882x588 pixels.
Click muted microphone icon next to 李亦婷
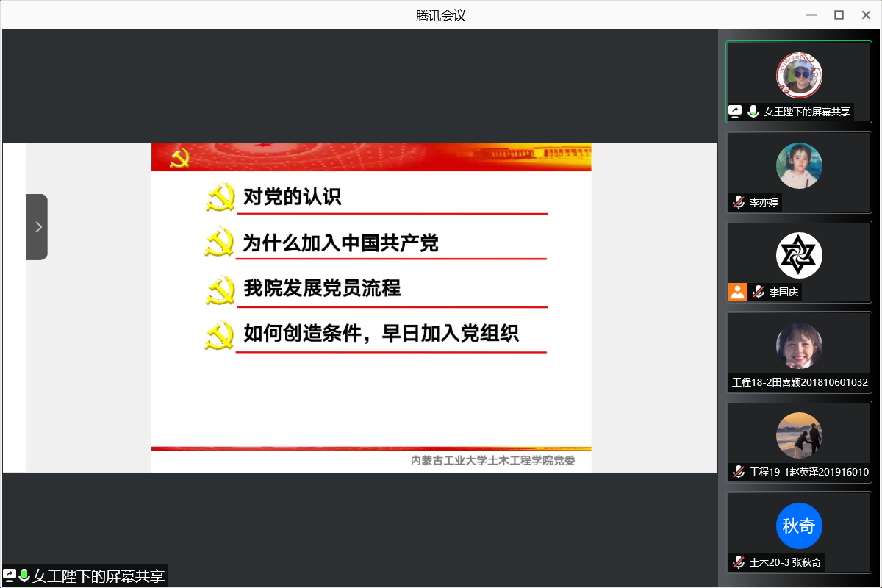point(738,202)
